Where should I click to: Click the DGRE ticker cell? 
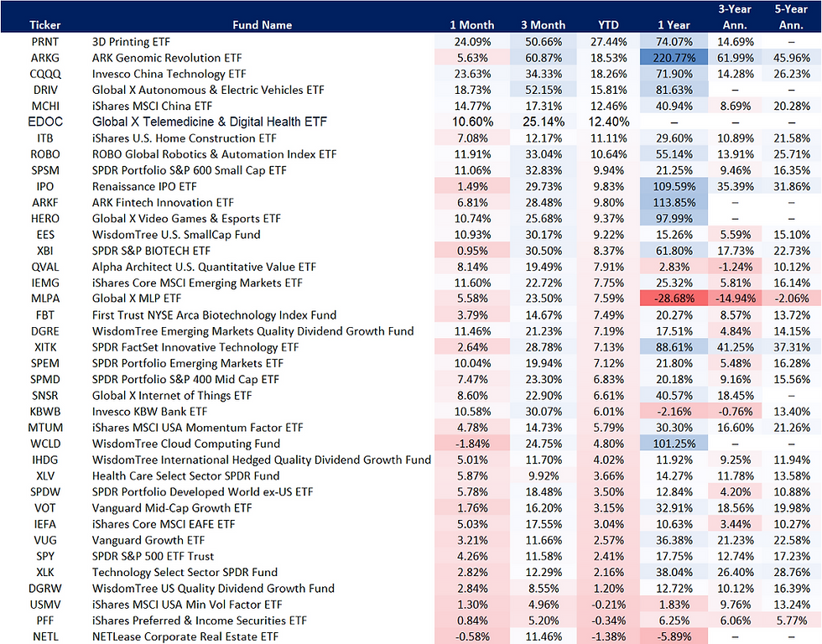45,331
